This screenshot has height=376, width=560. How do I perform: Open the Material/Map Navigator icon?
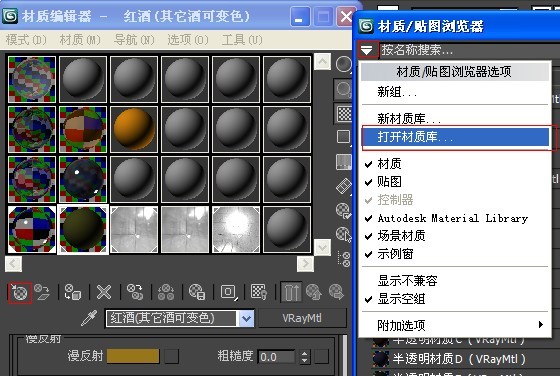[x=345, y=259]
